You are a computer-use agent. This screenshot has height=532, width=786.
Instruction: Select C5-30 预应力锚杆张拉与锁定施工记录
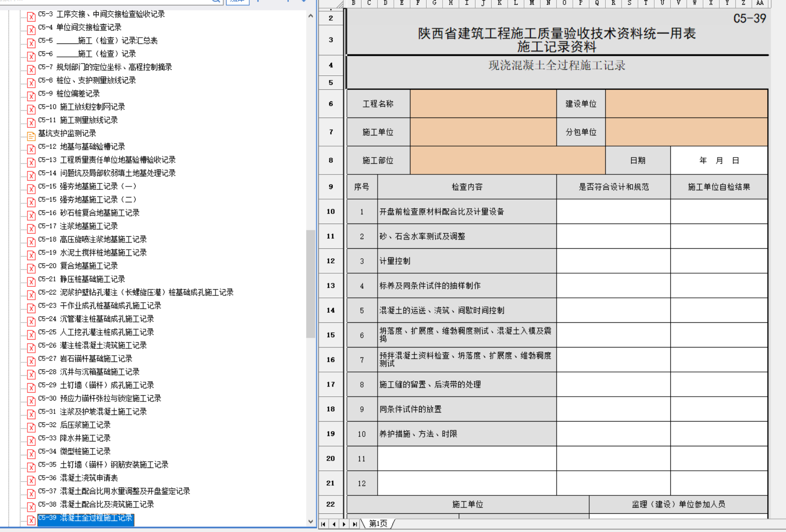99,399
